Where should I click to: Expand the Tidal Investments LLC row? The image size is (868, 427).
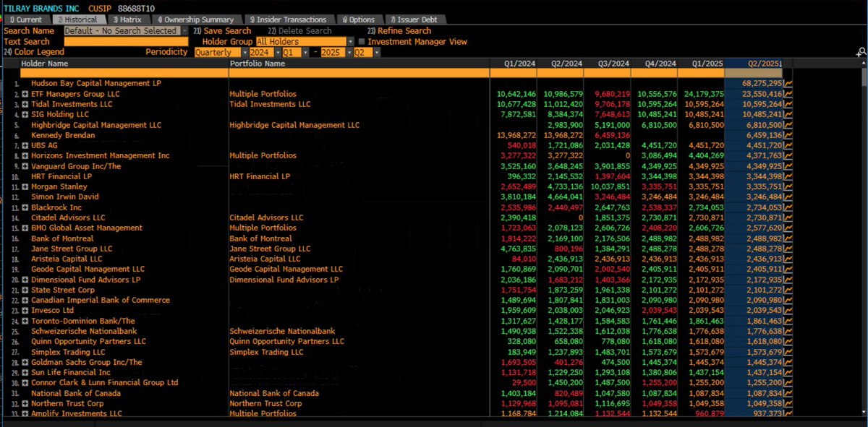[25, 104]
